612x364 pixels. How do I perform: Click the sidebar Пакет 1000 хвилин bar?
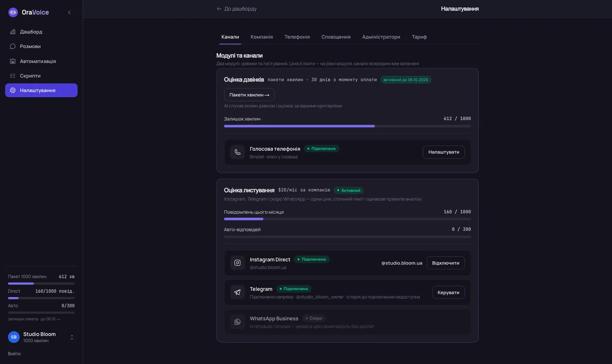(x=41, y=284)
